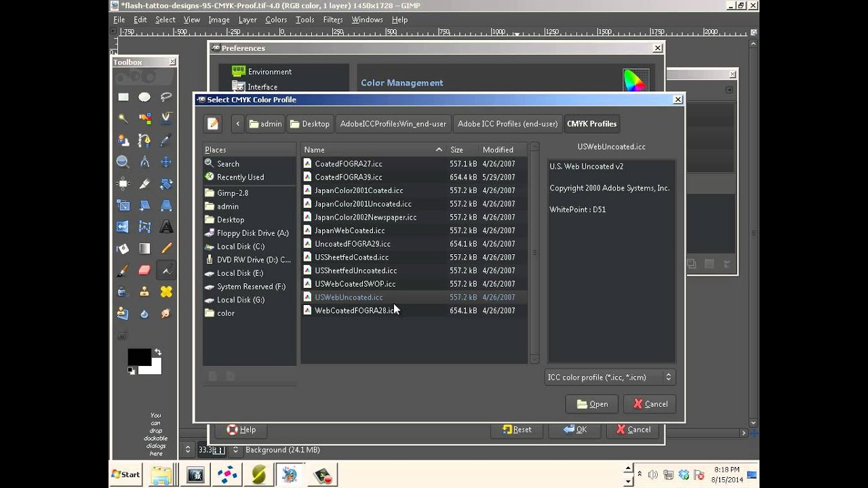This screenshot has width=868, height=488.
Task: Select the Ellipse Select tool
Action: click(x=144, y=97)
